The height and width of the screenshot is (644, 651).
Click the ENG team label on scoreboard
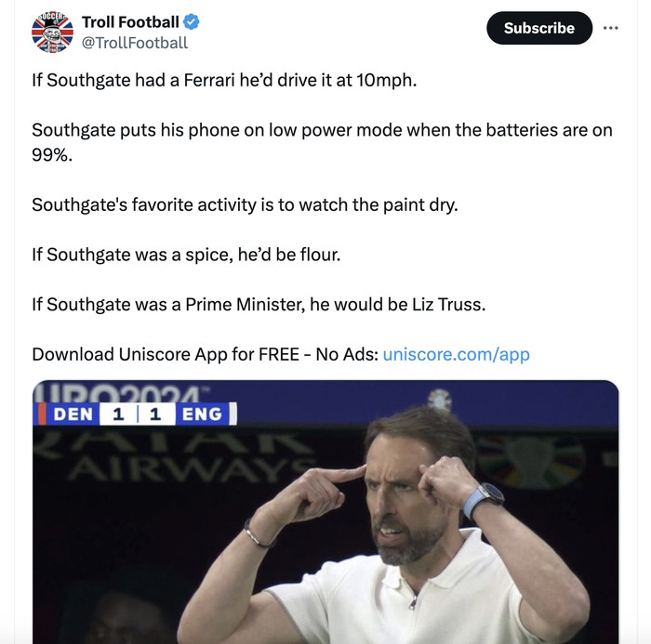click(x=201, y=414)
